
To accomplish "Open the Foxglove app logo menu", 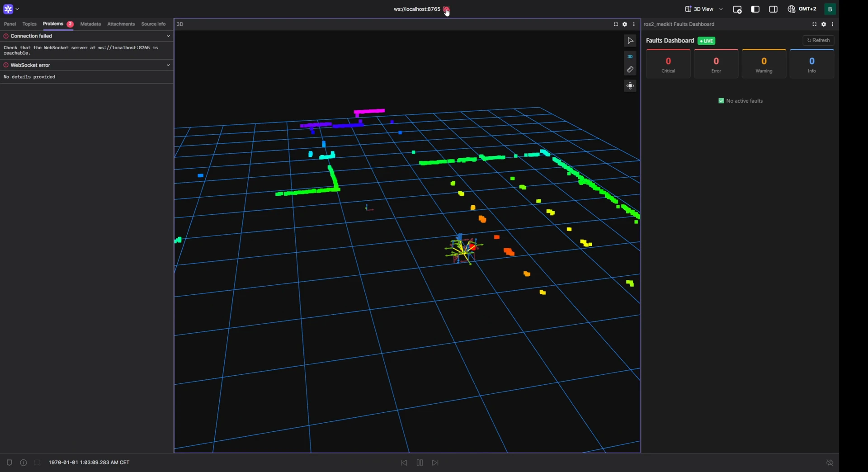I will click(11, 9).
